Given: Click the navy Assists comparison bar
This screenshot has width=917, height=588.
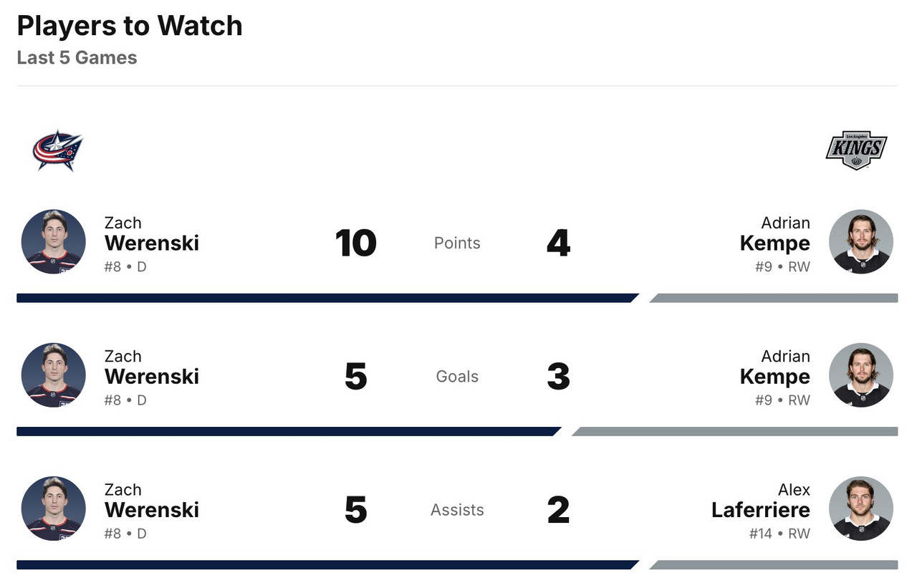Looking at the screenshot, I should [326, 564].
